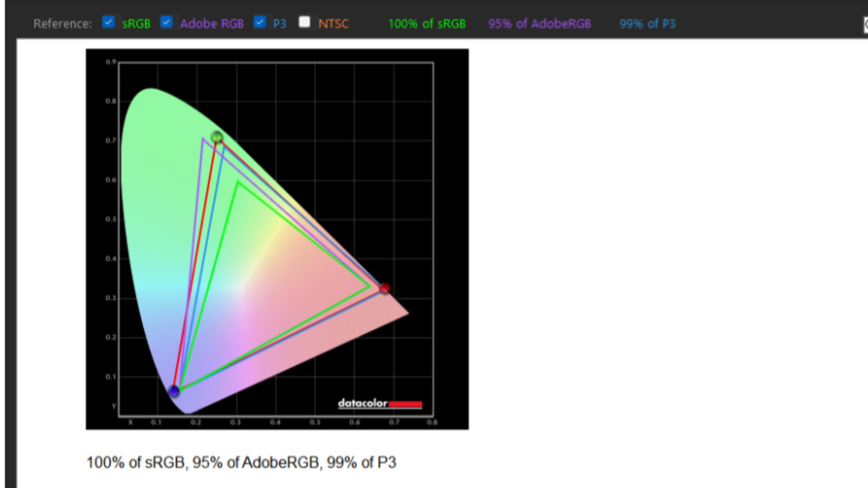Click the red primary marker on chart
868x488 pixels.
coord(384,288)
